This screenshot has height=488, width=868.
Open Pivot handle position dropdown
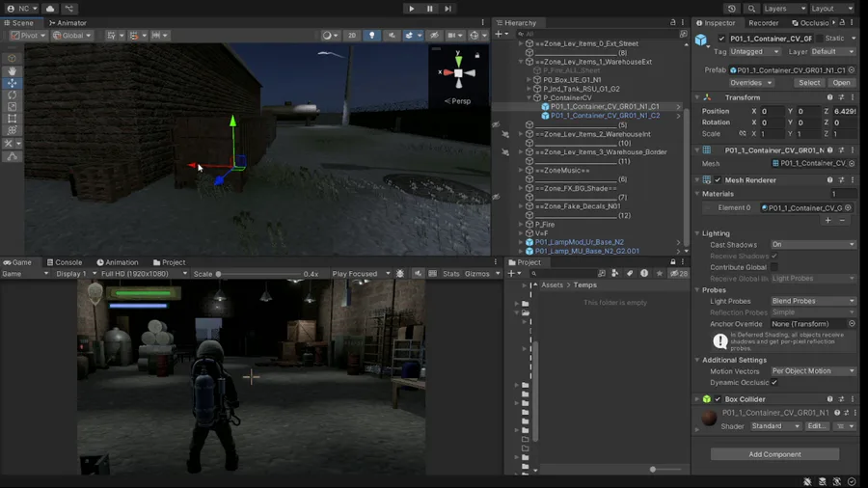click(29, 35)
